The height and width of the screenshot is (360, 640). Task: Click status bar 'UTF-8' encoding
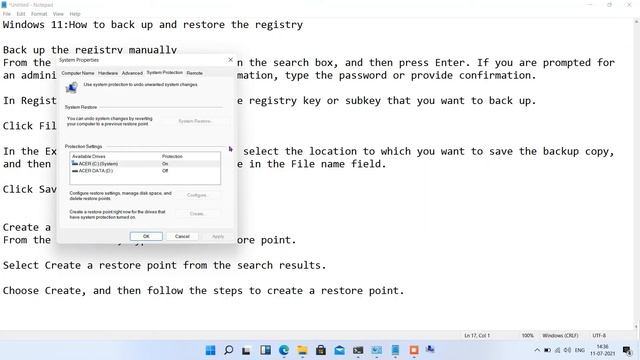(x=599, y=336)
